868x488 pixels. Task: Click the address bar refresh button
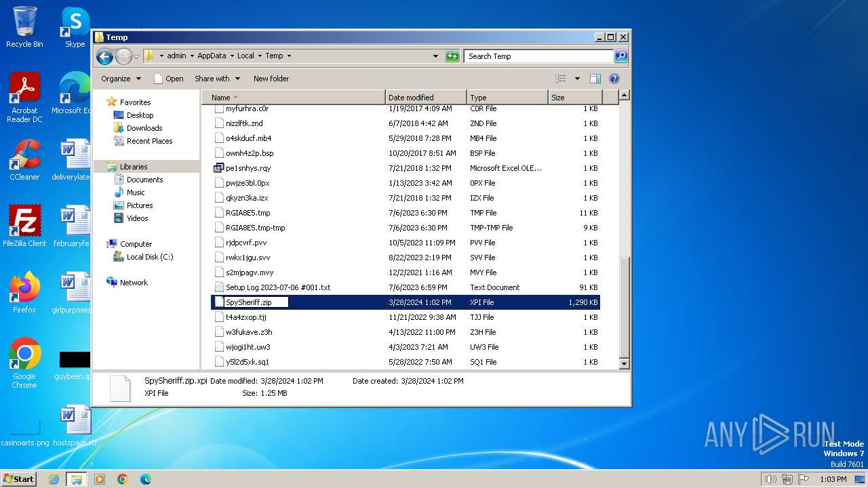452,56
